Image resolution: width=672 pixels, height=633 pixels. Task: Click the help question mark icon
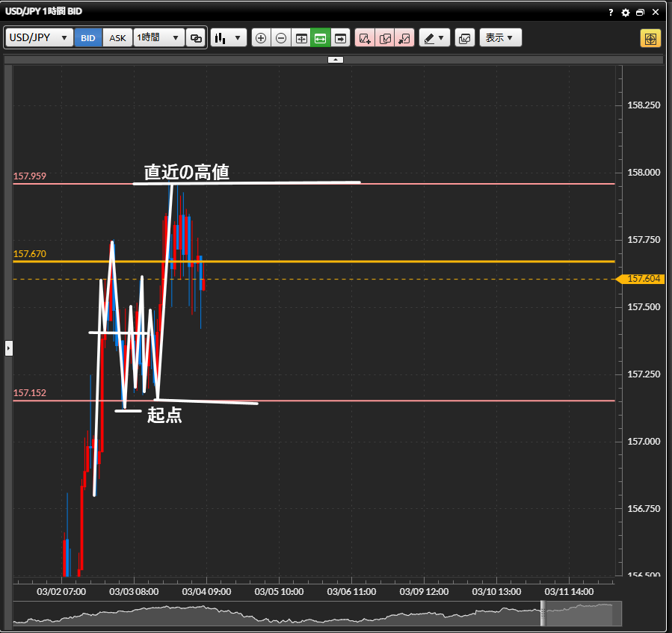coord(611,13)
